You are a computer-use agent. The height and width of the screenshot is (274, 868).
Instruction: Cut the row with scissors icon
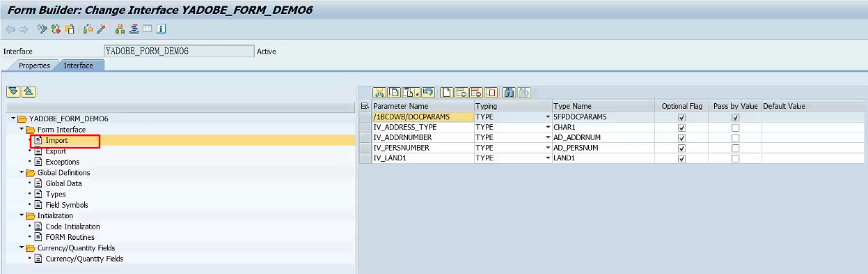[x=379, y=92]
